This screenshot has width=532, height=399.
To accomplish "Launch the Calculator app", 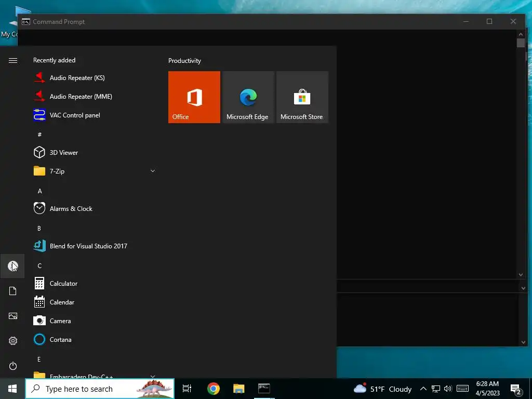I will click(x=94, y=283).
